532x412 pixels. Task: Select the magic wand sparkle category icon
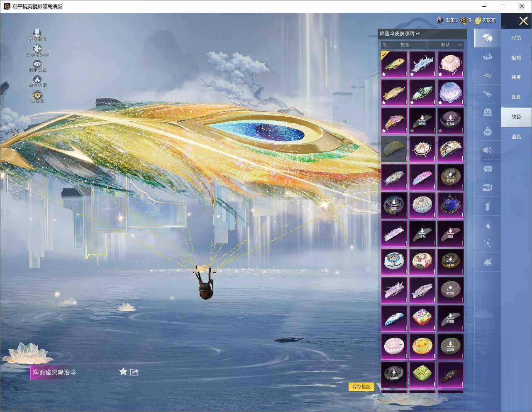pyautogui.click(x=488, y=243)
